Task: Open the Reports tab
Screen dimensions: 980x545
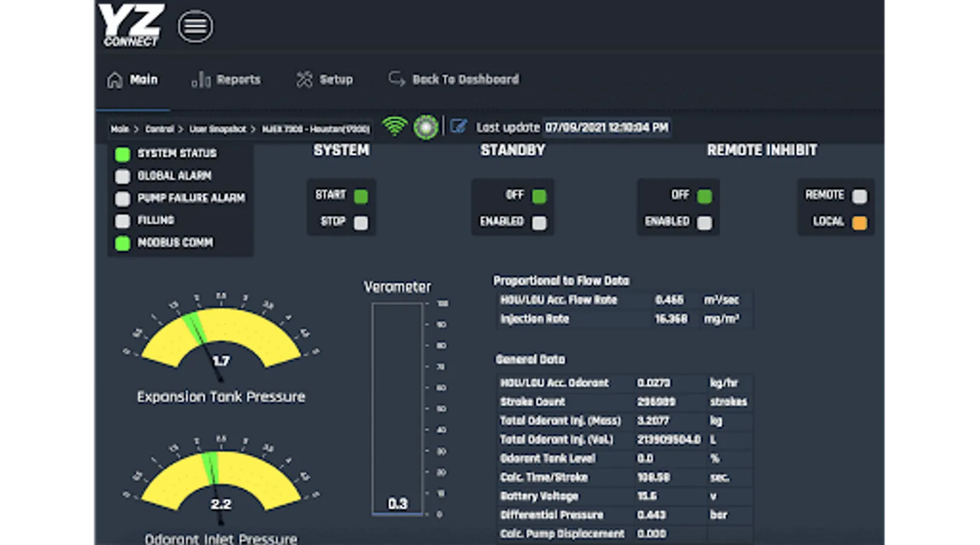Action: (x=226, y=80)
